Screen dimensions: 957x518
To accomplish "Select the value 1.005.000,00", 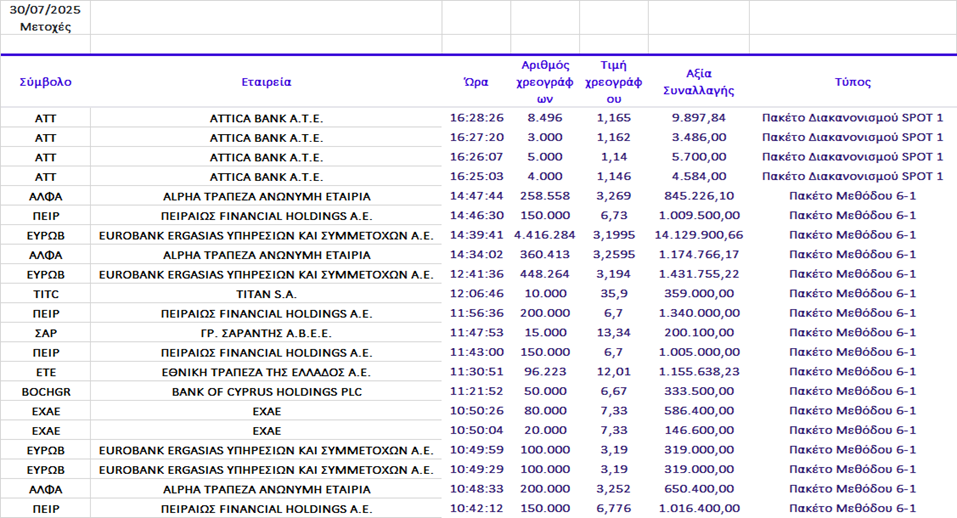I will coord(699,352).
